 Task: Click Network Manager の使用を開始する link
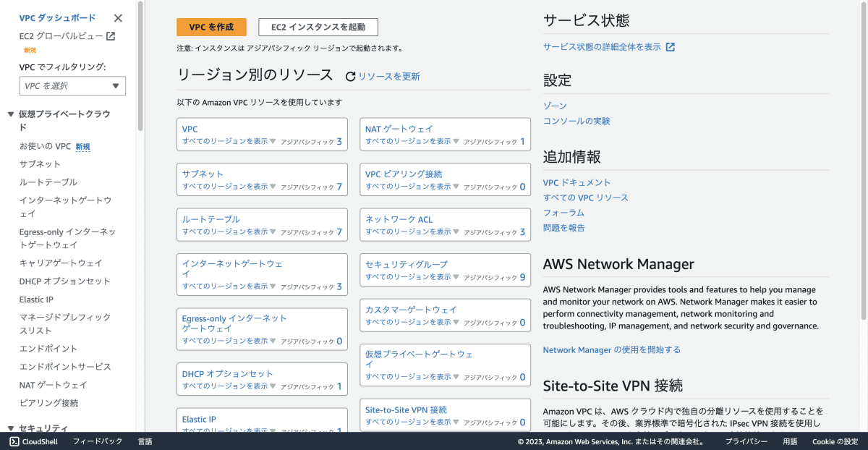tap(612, 350)
